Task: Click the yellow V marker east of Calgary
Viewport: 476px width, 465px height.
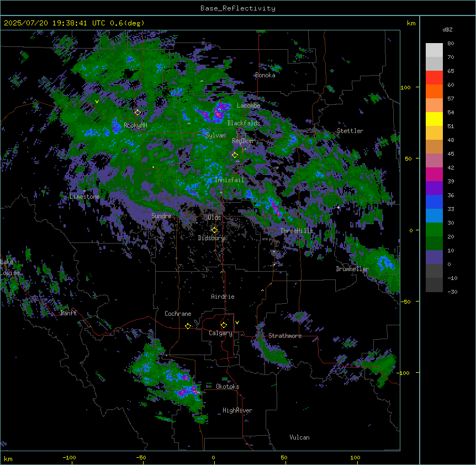Action: (x=237, y=323)
